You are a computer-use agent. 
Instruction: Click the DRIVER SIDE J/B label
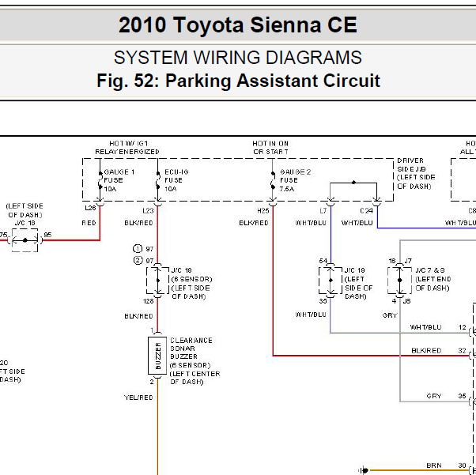click(416, 173)
